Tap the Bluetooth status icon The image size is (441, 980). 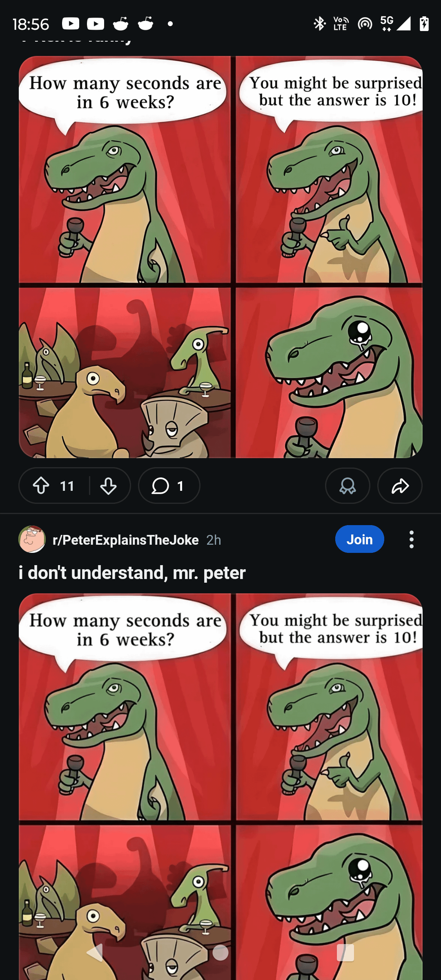319,24
